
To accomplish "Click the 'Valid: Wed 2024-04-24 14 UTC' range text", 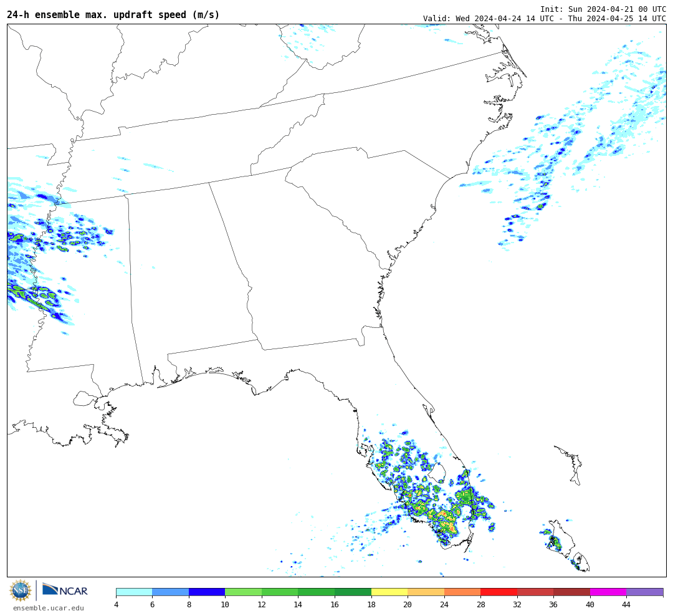I will [x=544, y=19].
